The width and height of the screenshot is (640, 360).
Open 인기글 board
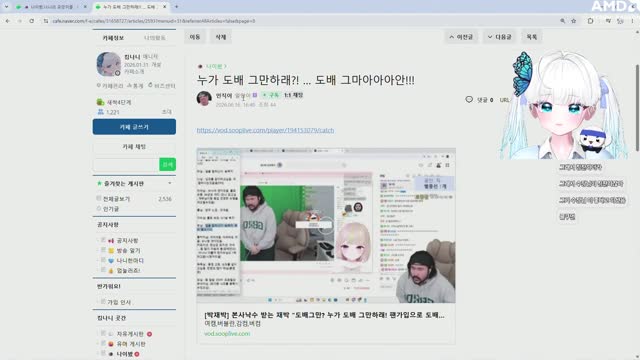coord(111,209)
